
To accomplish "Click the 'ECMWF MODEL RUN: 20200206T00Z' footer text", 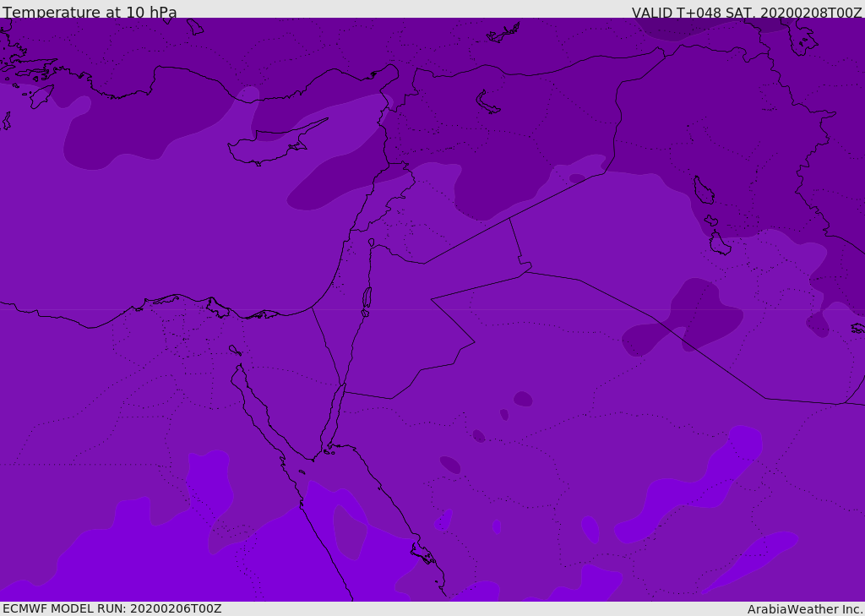I will [x=112, y=608].
